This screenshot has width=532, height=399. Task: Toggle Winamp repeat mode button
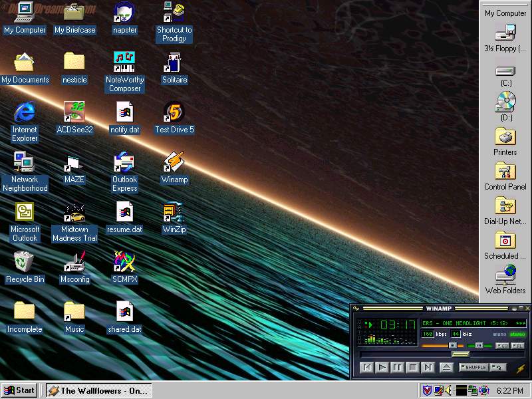coord(497,367)
